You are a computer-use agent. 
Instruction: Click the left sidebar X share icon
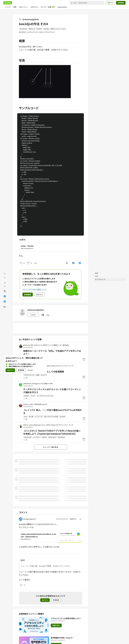(5, 291)
